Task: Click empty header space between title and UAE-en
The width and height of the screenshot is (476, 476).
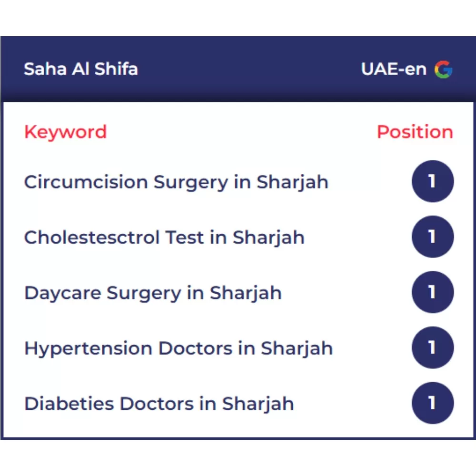Action: coord(248,69)
